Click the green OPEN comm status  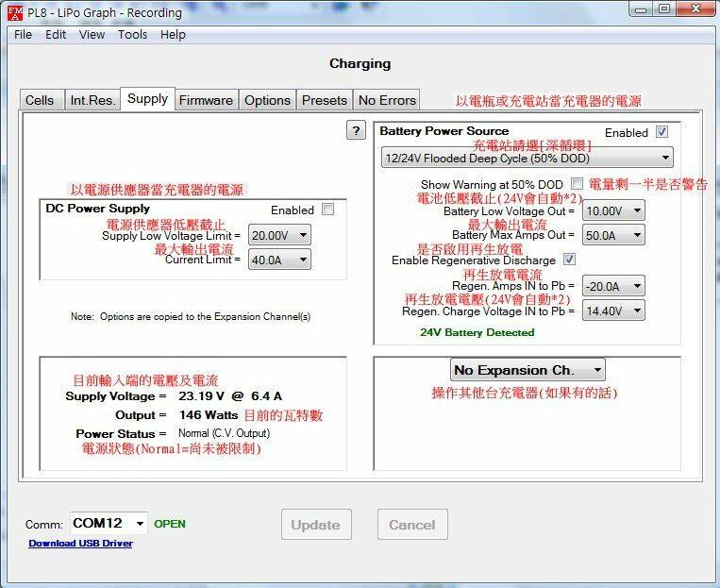[170, 524]
